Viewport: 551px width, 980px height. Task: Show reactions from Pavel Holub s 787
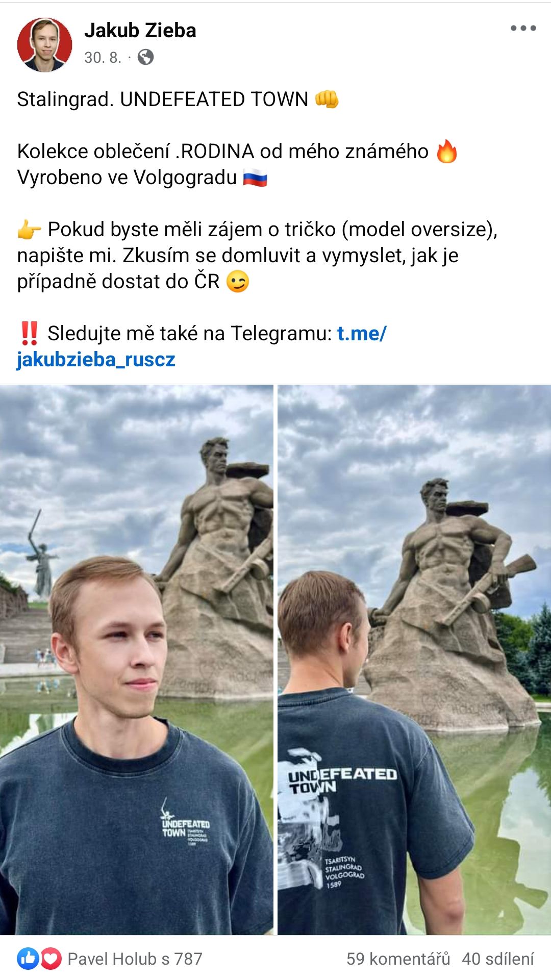(135, 959)
